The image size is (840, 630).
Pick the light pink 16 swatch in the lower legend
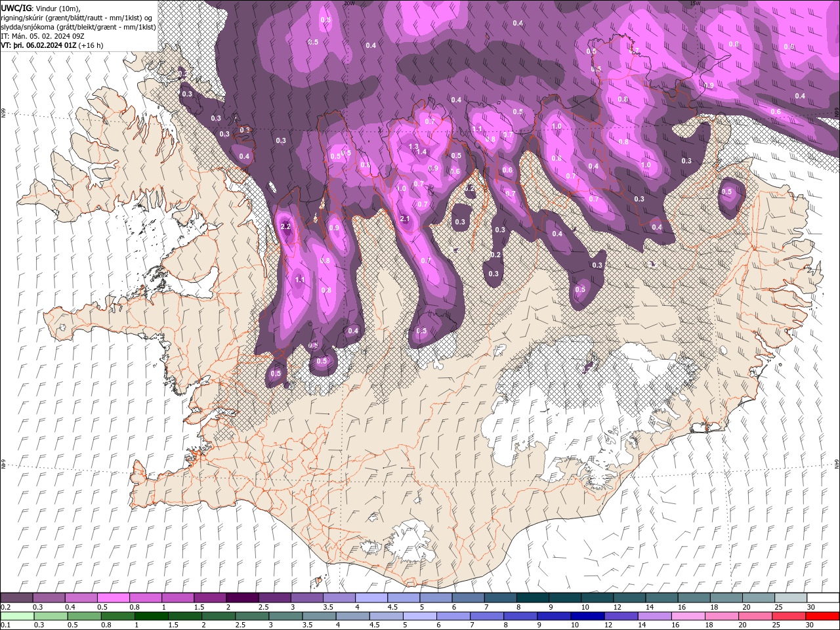pos(688,616)
